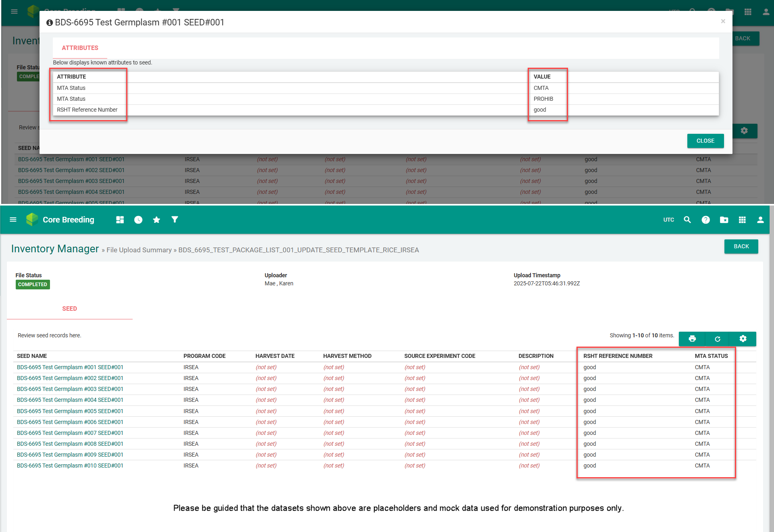This screenshot has width=774, height=532.
Task: Click the BACK button in Inventory Manager
Action: (741, 246)
